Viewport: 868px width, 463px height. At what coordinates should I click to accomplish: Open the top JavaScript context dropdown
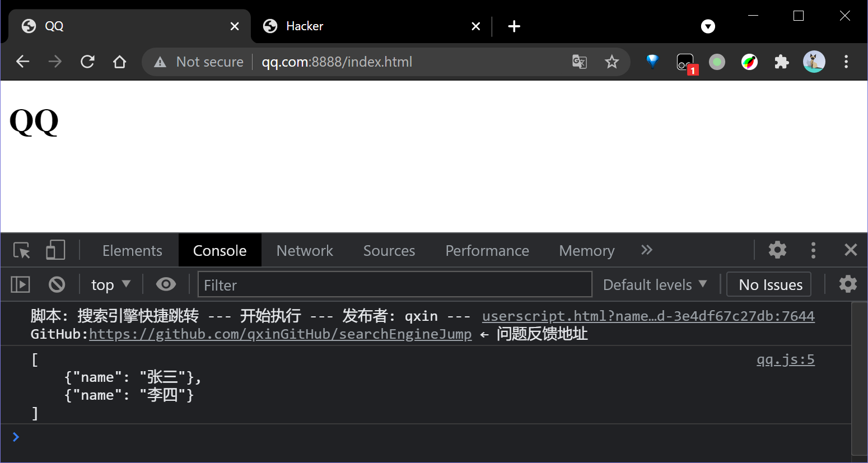click(x=110, y=284)
